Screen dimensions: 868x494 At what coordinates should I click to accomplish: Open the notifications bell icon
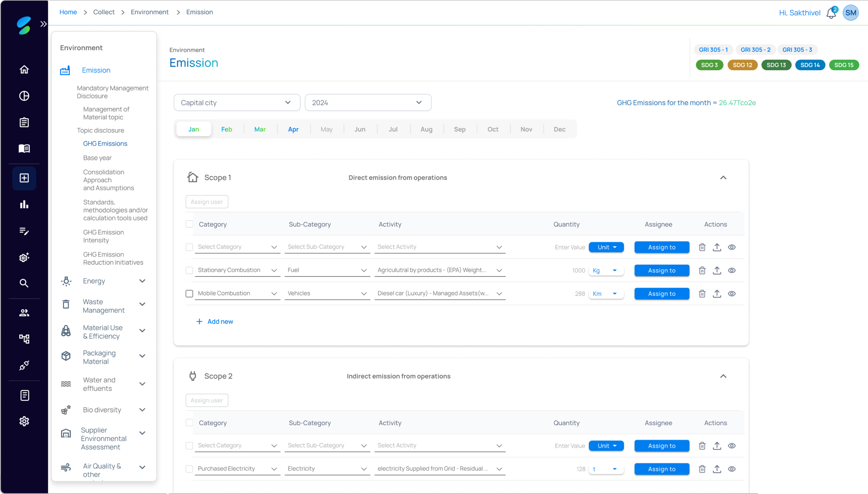pos(831,13)
